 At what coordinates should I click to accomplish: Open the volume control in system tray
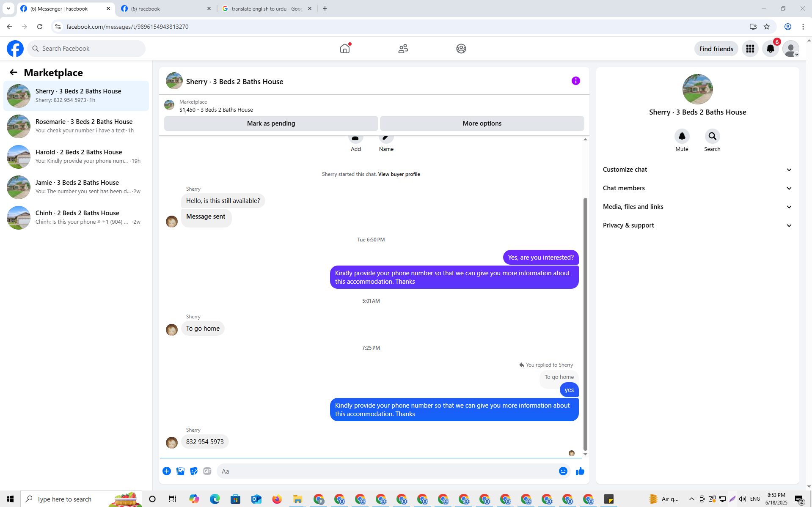pos(743,499)
